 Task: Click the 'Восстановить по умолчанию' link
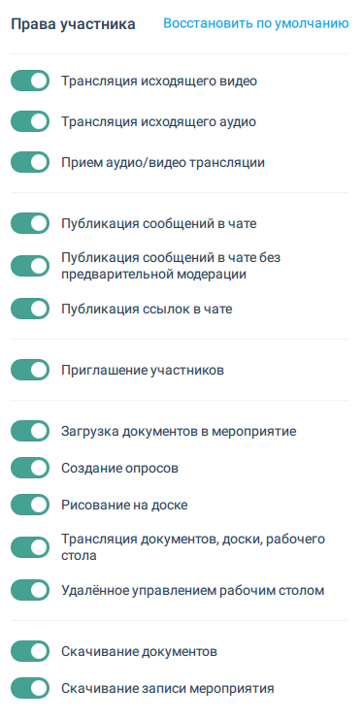(256, 23)
